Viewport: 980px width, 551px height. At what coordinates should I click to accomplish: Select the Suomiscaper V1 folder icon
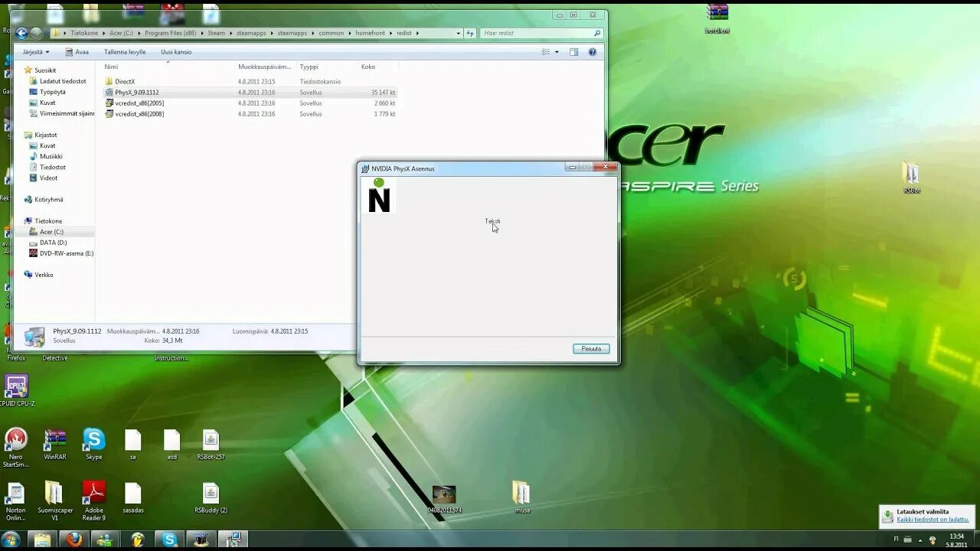[55, 501]
